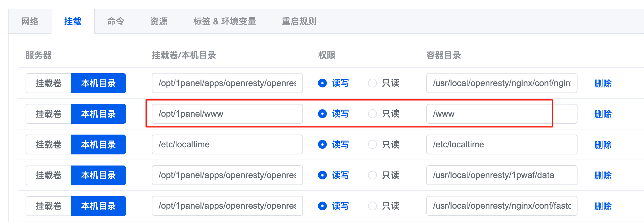The width and height of the screenshot is (644, 222).
Task: Delete the /www container mount row
Action: tap(603, 114)
